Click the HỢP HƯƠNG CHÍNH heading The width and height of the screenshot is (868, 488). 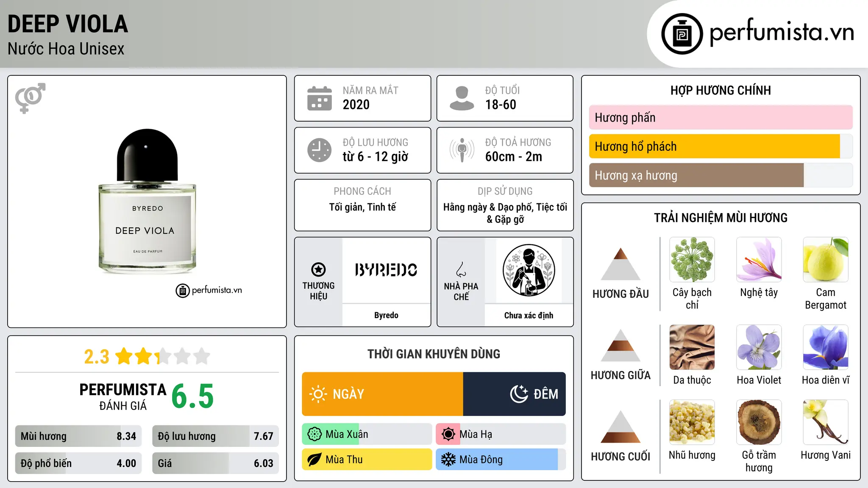721,90
